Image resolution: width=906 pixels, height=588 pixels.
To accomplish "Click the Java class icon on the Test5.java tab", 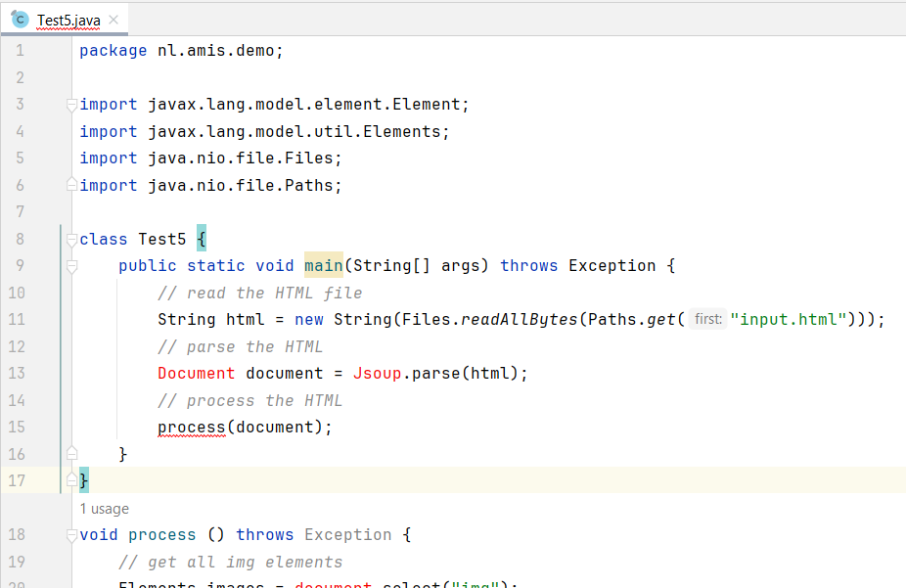I will click(20, 20).
